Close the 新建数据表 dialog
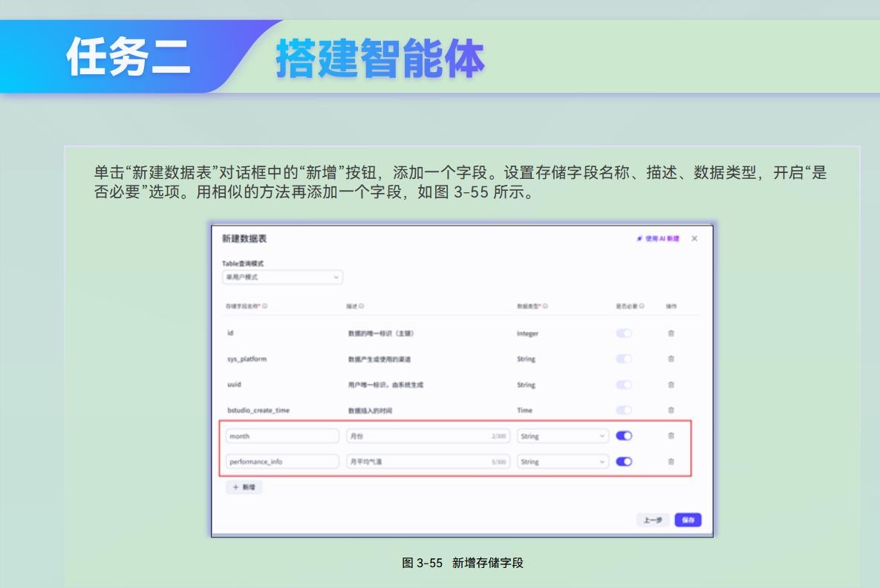The width and height of the screenshot is (880, 588). (694, 238)
